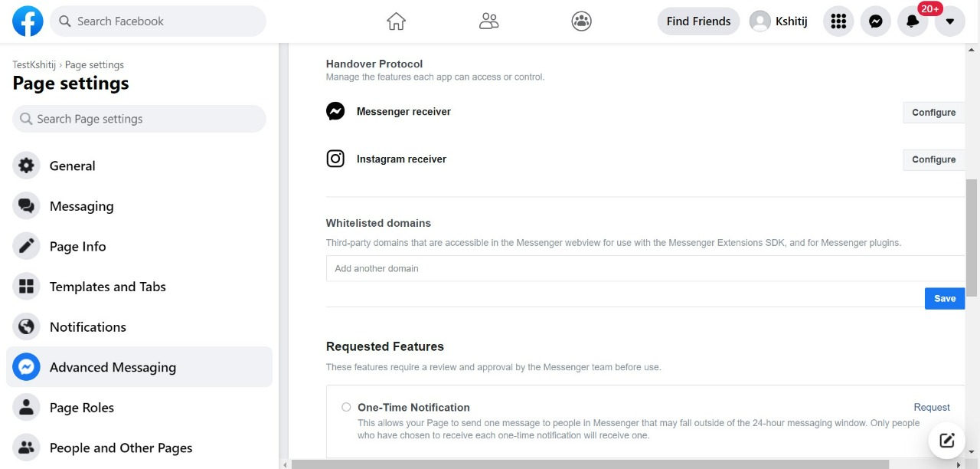The image size is (980, 469).
Task: Click the People and Other Pages icon
Action: [x=27, y=448]
